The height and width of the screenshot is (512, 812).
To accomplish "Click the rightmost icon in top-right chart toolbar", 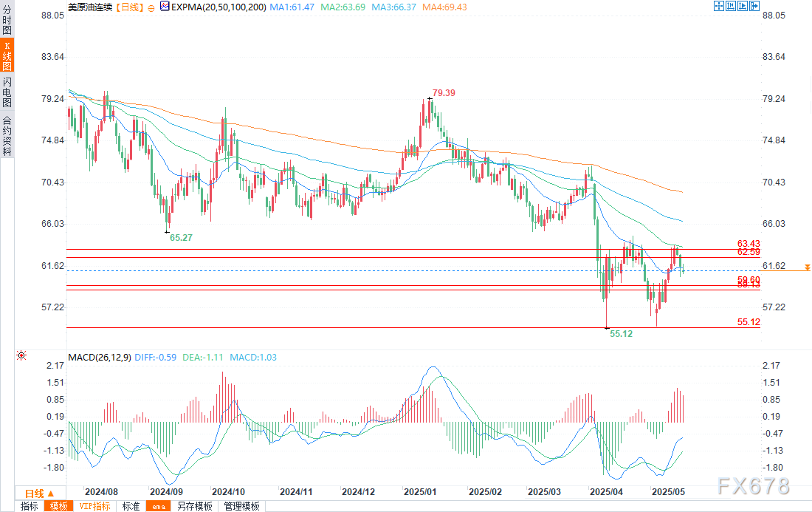I will click(754, 6).
